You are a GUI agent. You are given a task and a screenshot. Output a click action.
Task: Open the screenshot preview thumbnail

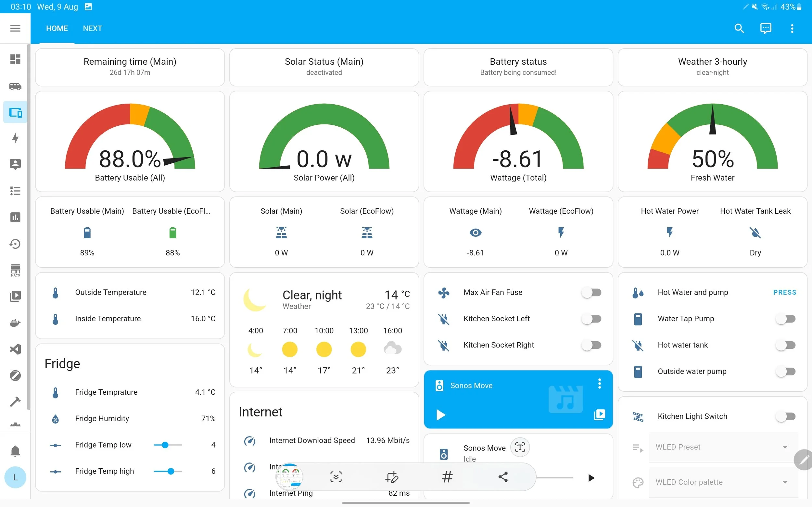(289, 477)
